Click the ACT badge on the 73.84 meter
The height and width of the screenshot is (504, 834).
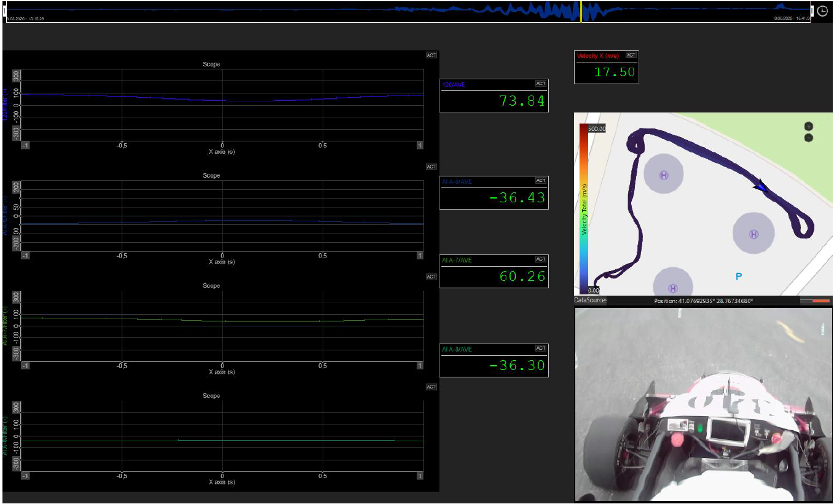point(540,84)
